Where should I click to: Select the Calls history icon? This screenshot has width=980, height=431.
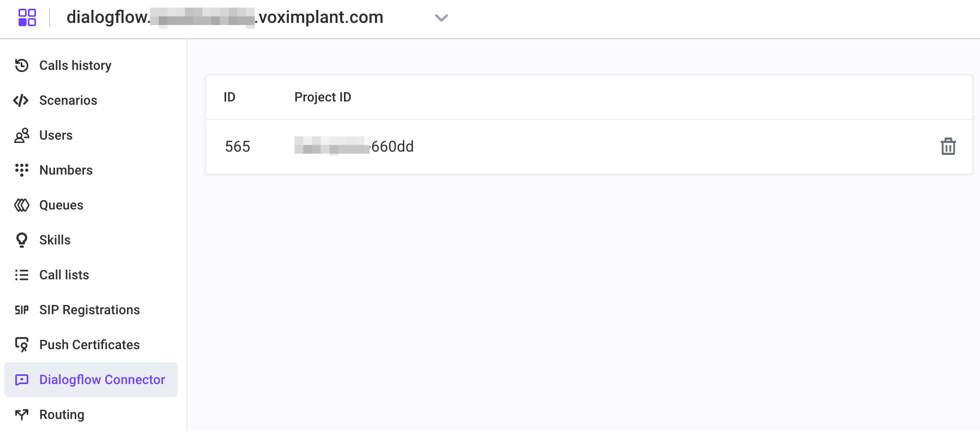pos(22,65)
